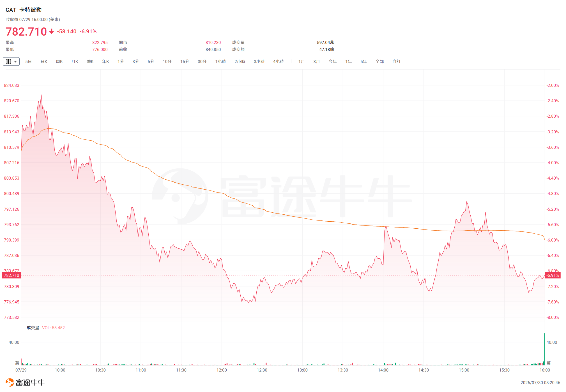The image size is (566, 392).
Task: Click the 10:00 time axis label
Action: click(60, 370)
